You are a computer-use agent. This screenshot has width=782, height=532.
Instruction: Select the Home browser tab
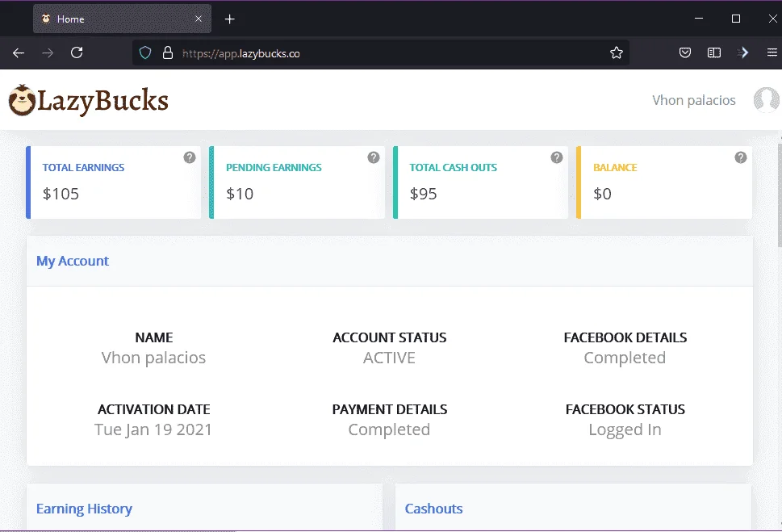122,19
